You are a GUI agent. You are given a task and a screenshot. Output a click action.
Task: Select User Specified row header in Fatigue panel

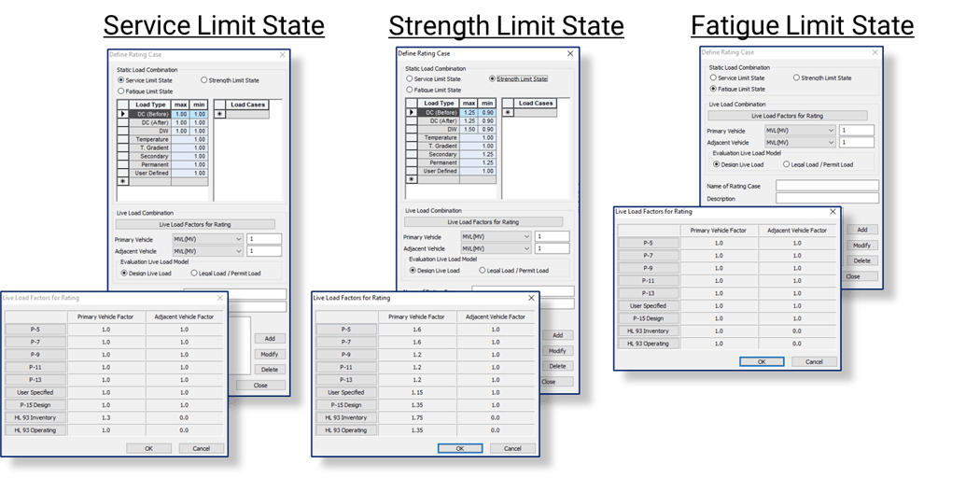[x=648, y=305]
